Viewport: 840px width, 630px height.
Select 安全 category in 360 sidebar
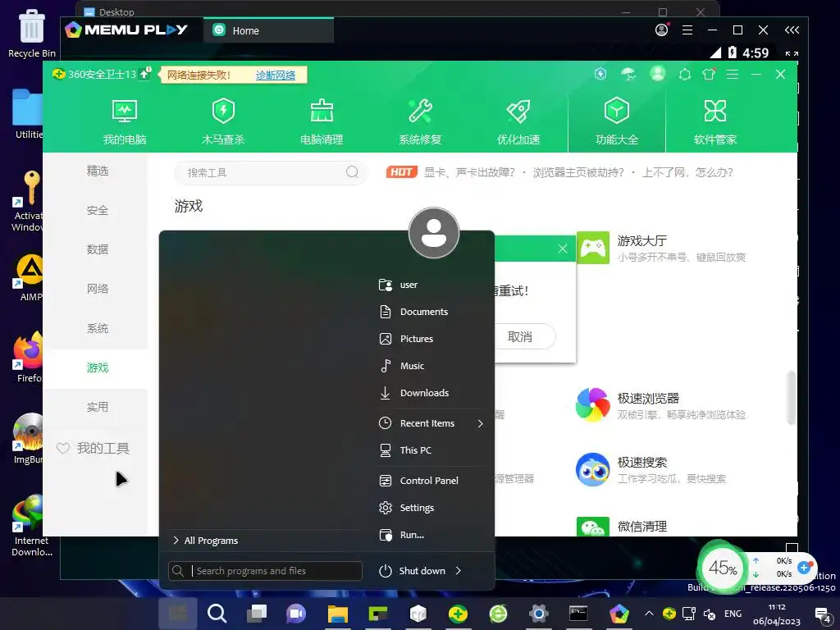[x=97, y=211]
